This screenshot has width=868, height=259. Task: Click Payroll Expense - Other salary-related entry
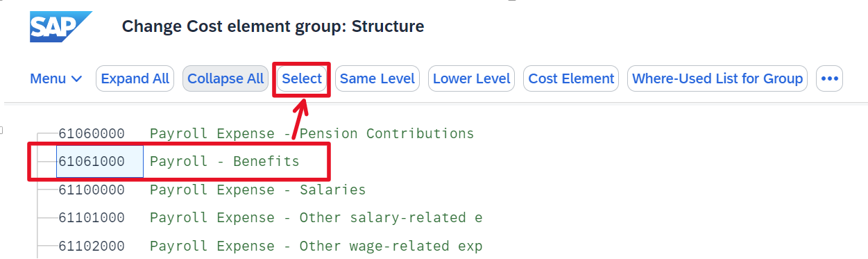click(x=316, y=217)
